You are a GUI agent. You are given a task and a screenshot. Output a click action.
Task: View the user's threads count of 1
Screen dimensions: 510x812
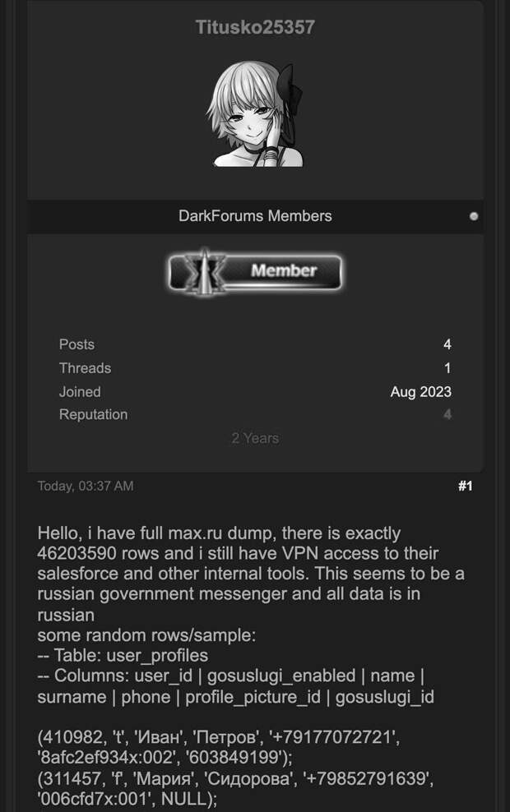[x=447, y=368]
